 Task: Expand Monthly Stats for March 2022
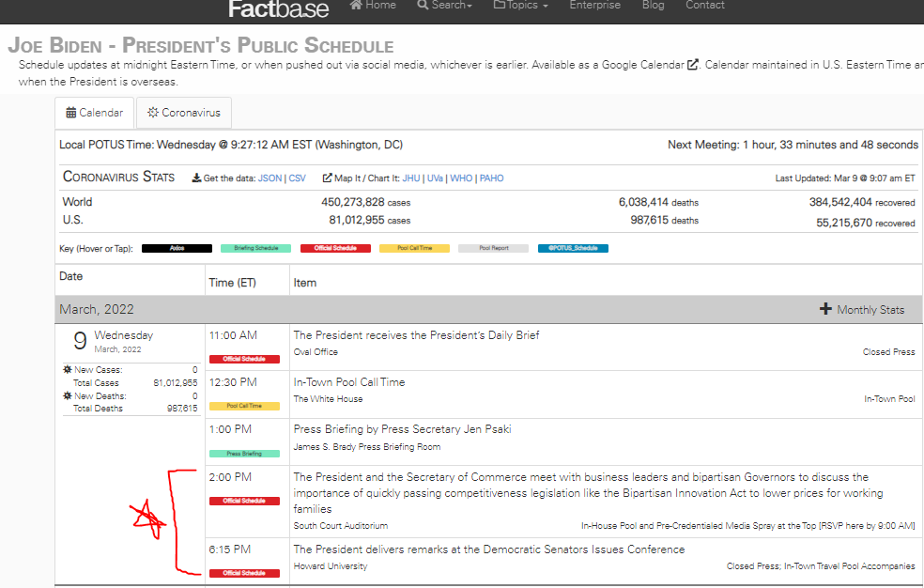coord(861,310)
